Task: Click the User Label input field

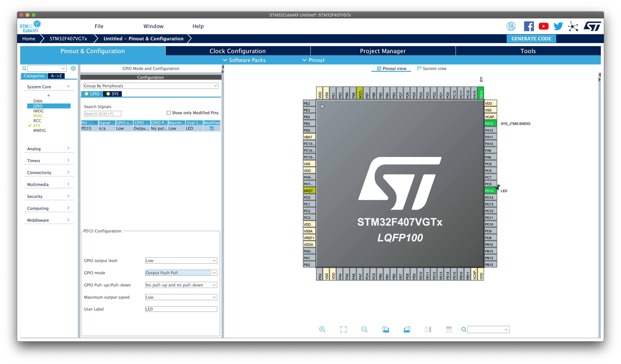Action: (181, 309)
